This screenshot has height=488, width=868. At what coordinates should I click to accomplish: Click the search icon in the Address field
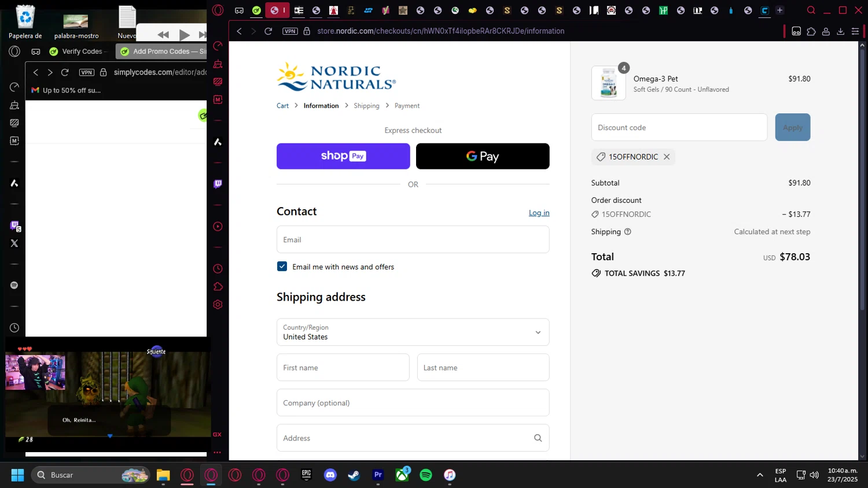coord(538,438)
